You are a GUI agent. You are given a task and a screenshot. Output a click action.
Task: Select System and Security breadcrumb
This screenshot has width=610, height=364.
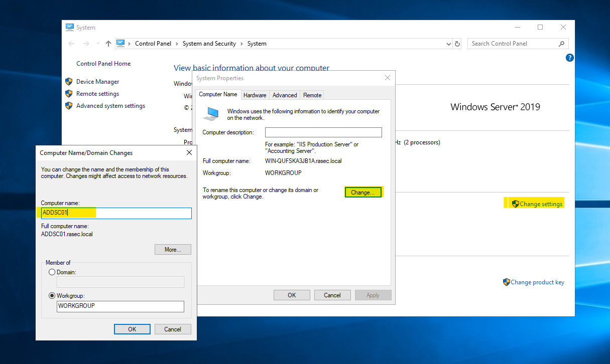pyautogui.click(x=209, y=44)
